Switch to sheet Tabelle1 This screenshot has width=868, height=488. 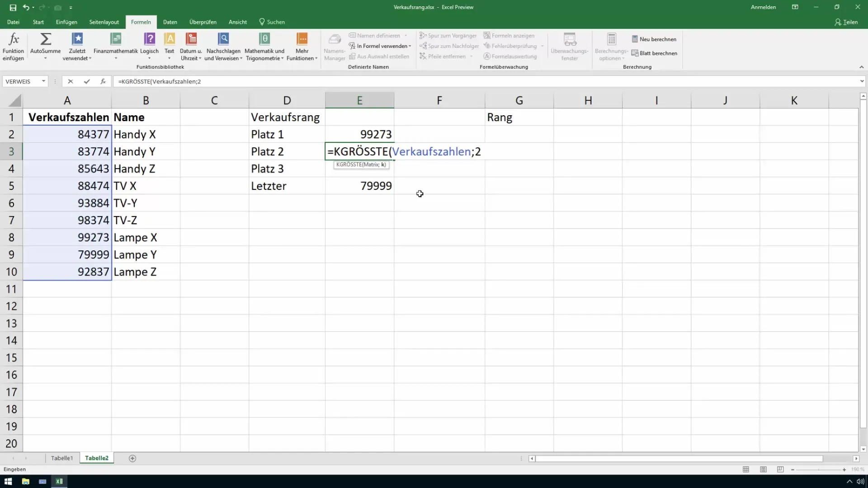[62, 458]
